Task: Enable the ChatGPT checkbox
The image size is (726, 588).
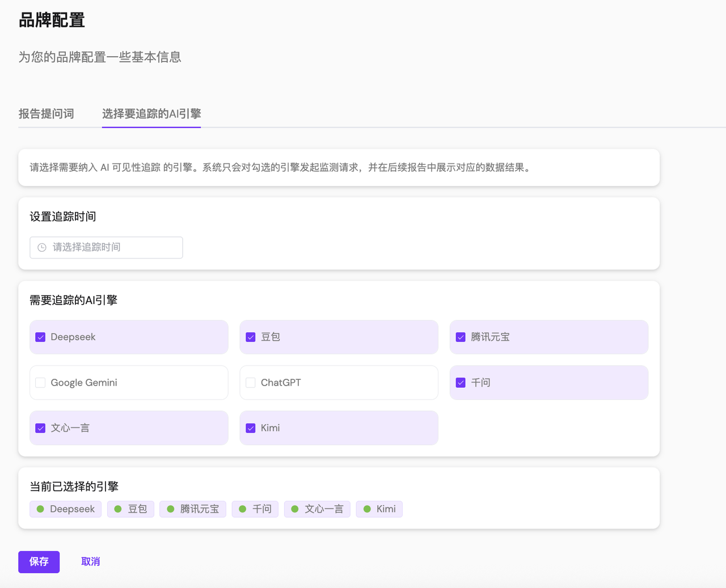Action: [x=250, y=382]
